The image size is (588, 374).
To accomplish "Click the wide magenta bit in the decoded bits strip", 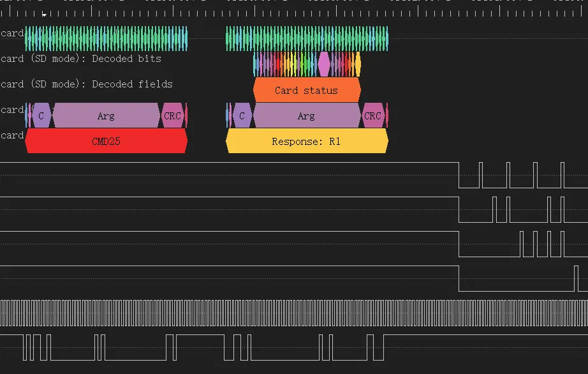I will 324,64.
